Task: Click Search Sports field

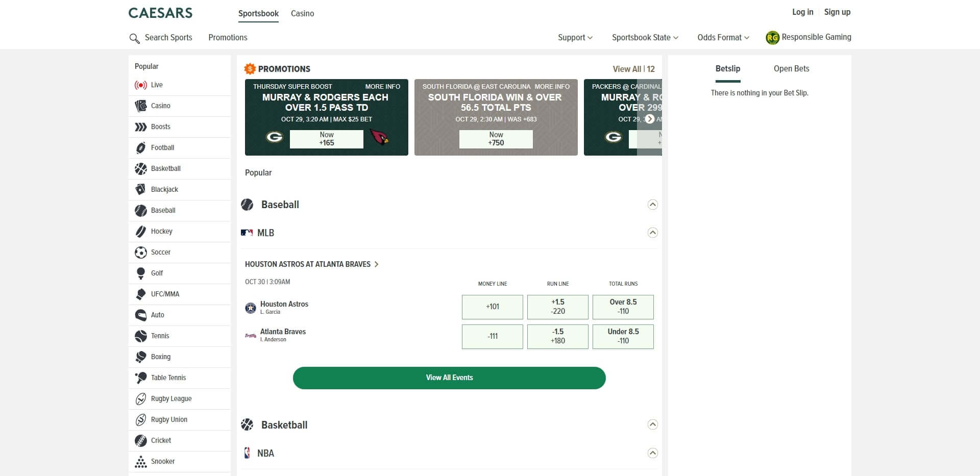Action: [168, 38]
